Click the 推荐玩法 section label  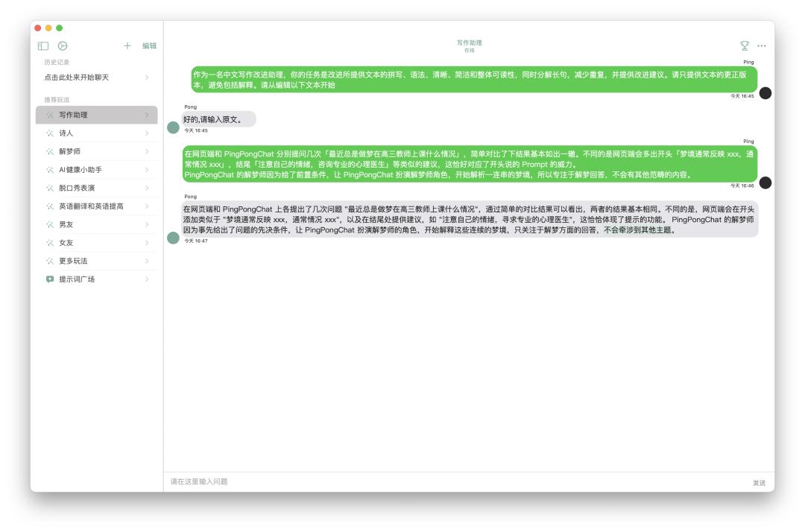[57, 100]
